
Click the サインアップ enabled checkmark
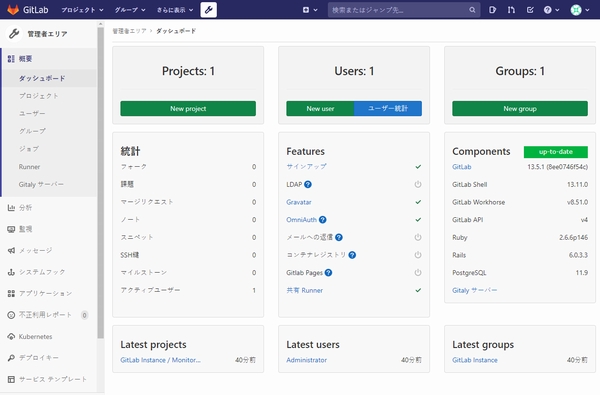pyautogui.click(x=418, y=167)
